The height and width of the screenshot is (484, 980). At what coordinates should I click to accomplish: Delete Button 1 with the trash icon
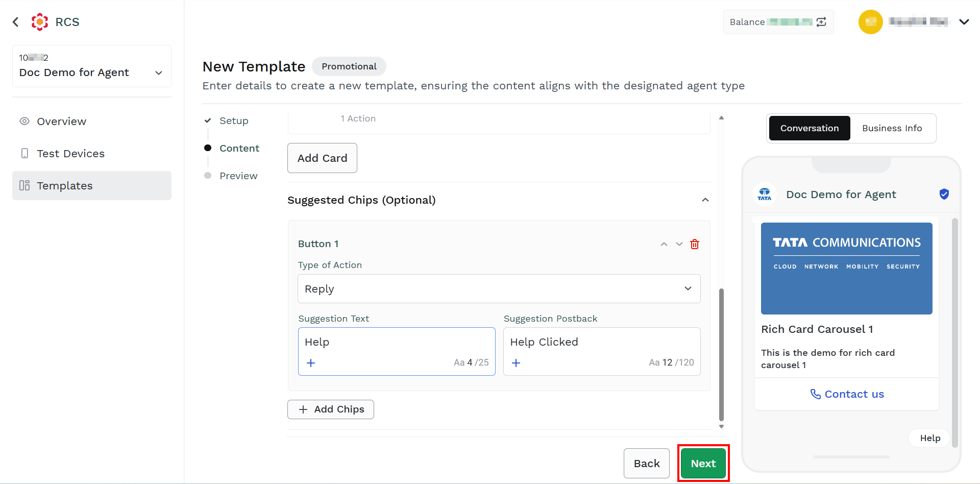coord(695,244)
